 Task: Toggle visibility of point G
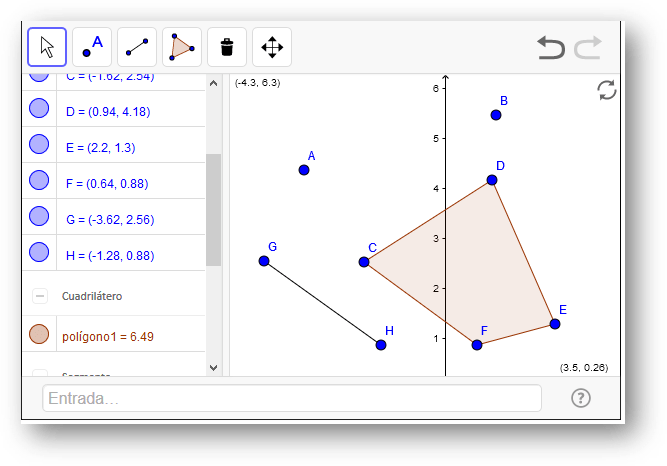(x=39, y=216)
